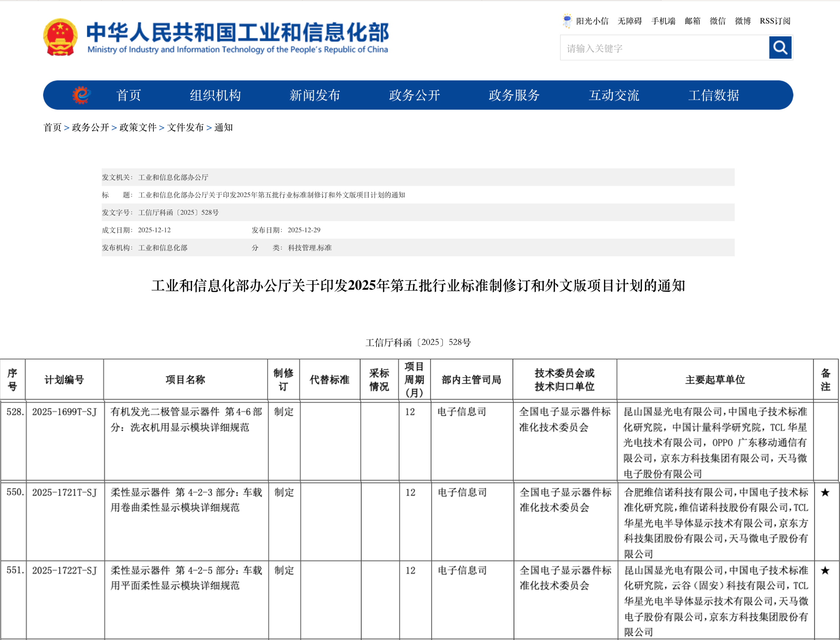Open the 手机端 mobile version link
The width and height of the screenshot is (840, 640).
(x=663, y=21)
